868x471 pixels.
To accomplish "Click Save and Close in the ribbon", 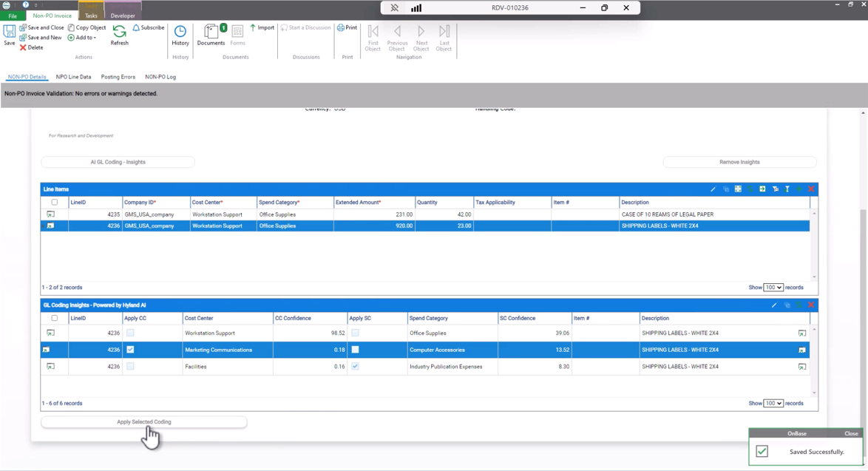I will (x=41, y=27).
